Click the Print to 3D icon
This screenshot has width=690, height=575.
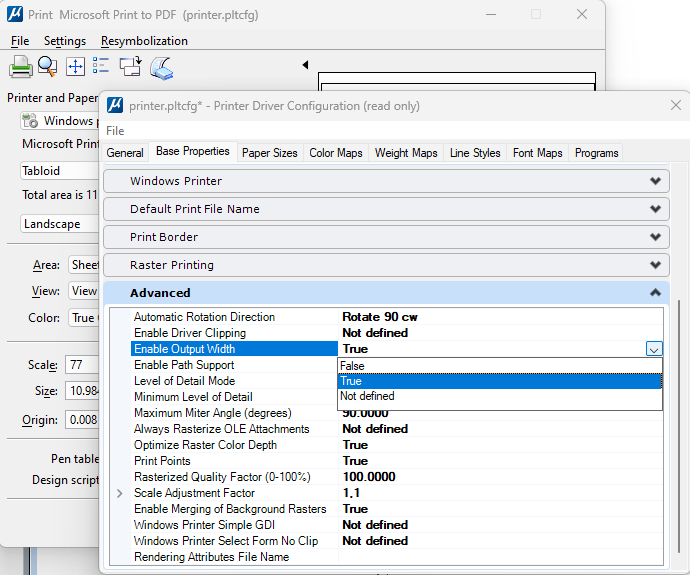click(x=161, y=67)
